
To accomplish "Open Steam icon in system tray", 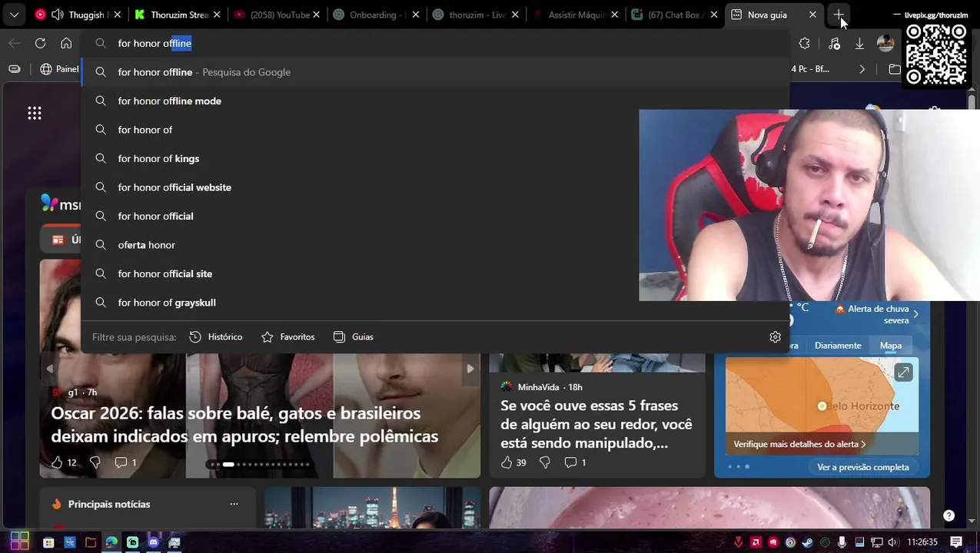I will click(807, 542).
